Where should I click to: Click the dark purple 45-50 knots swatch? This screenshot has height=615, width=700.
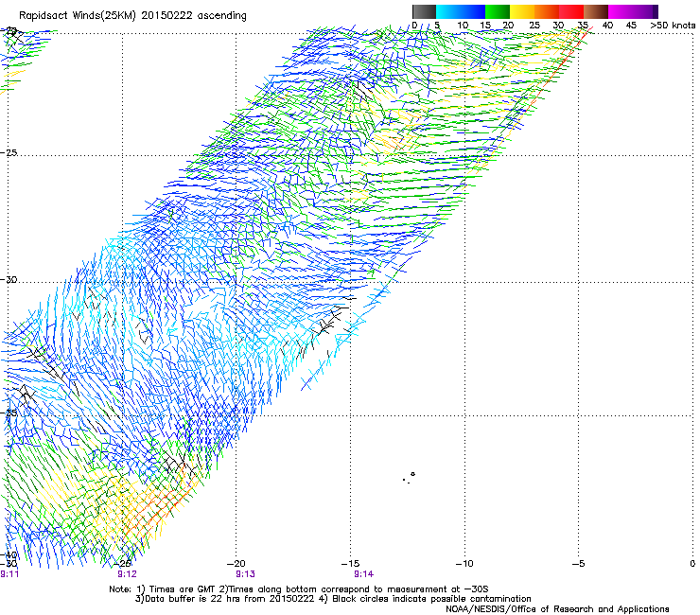pyautogui.click(x=645, y=11)
